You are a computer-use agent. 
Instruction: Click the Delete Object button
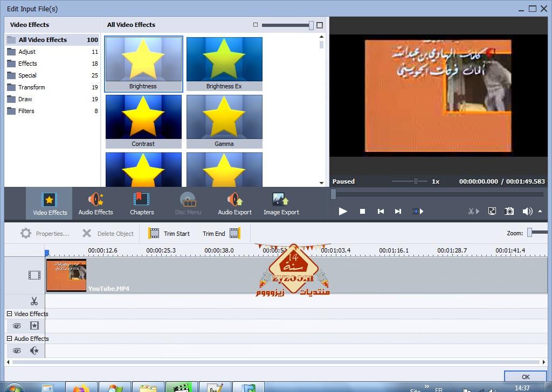(108, 234)
